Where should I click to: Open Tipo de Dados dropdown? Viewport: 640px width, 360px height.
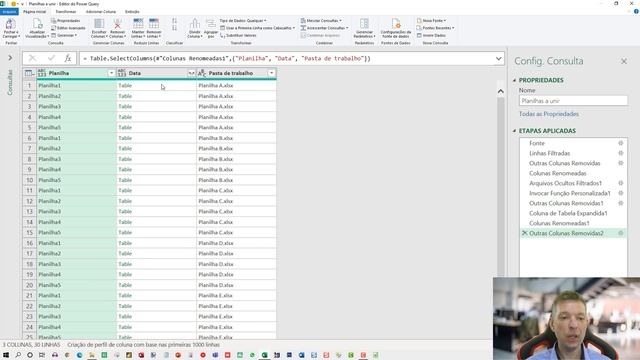click(x=243, y=20)
